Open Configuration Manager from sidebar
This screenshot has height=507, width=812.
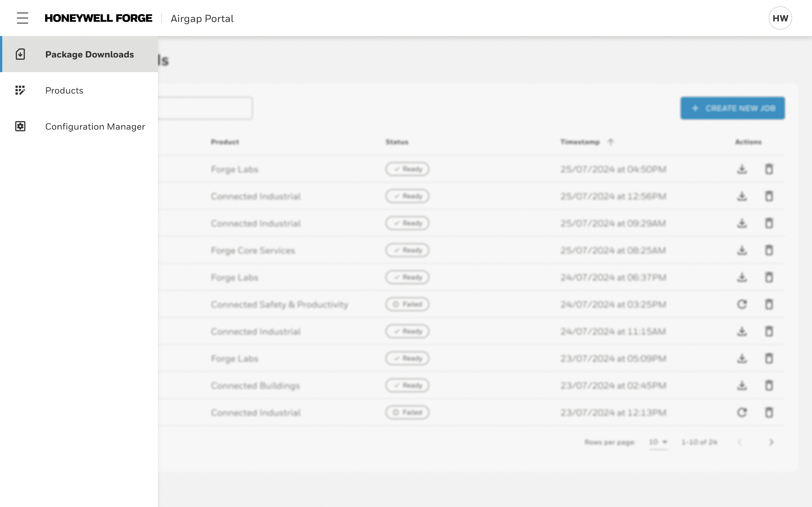pyautogui.click(x=95, y=126)
